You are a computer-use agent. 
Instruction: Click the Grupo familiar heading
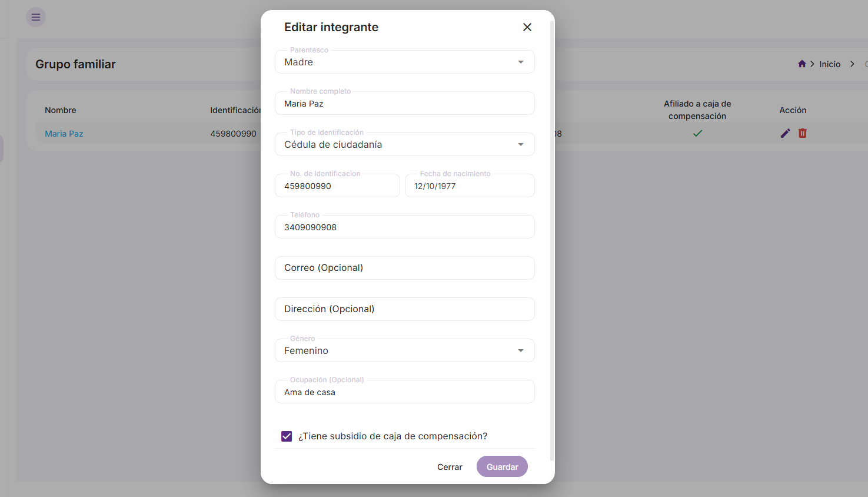75,64
